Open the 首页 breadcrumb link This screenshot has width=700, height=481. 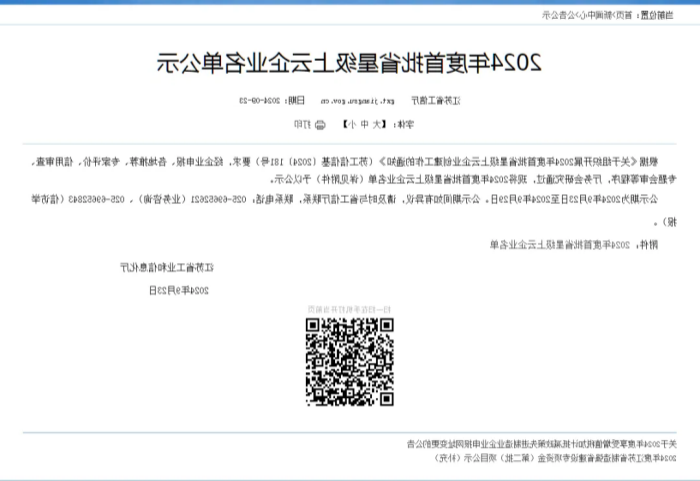(624, 15)
